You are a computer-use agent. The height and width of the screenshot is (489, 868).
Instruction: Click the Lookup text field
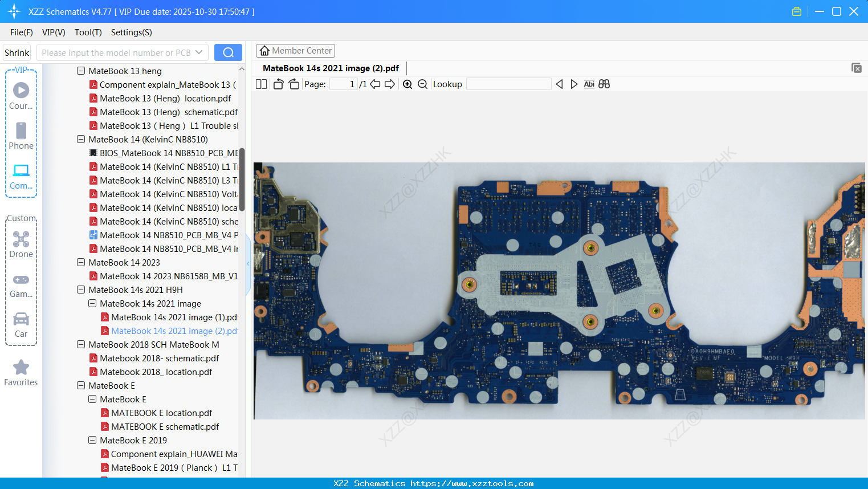coord(509,84)
